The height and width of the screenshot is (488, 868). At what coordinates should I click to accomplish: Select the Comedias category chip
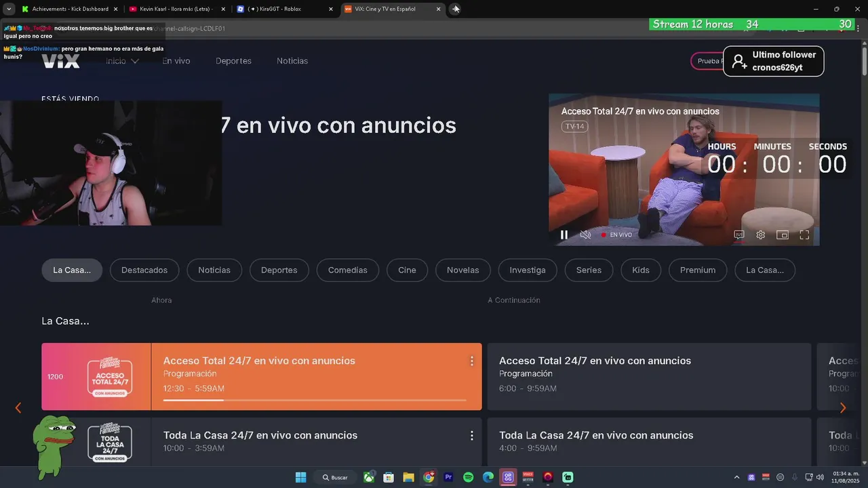pyautogui.click(x=348, y=270)
